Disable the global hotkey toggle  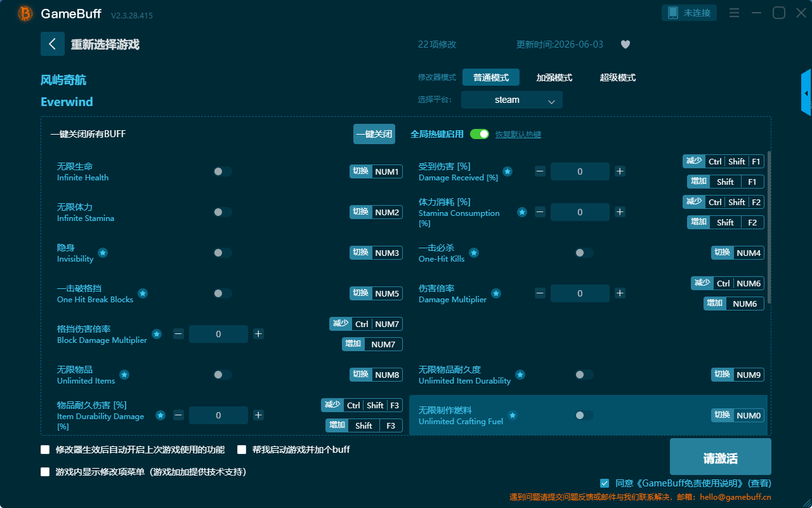pyautogui.click(x=480, y=134)
